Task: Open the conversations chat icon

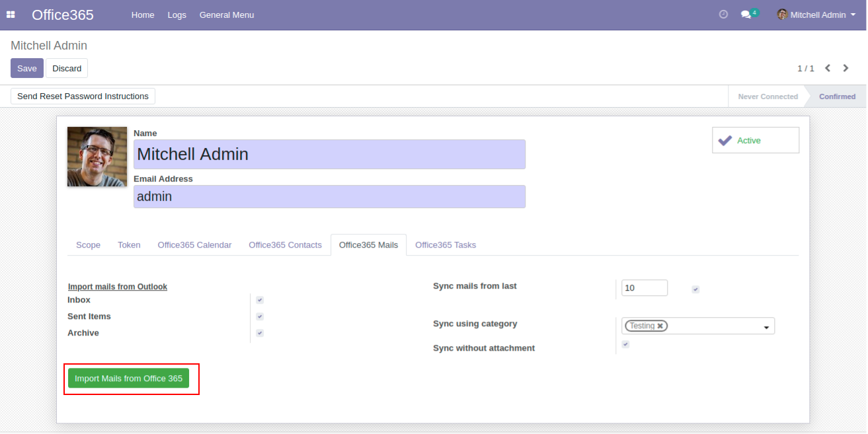Action: (x=746, y=15)
